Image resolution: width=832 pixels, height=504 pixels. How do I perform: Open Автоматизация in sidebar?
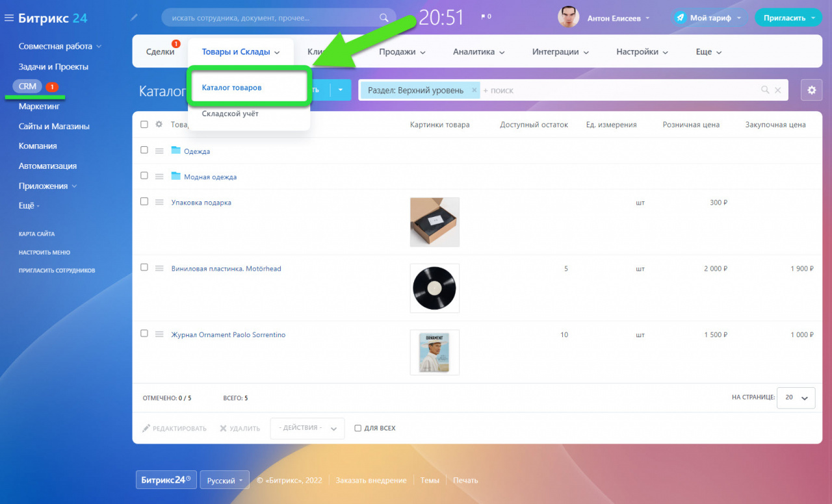[47, 166]
